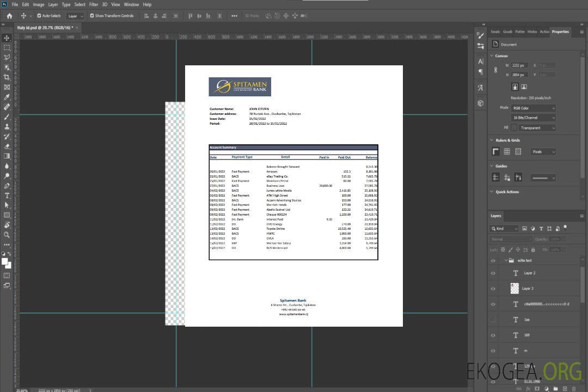
Task: Select the Crop tool in the toolbar
Action: tap(7, 77)
